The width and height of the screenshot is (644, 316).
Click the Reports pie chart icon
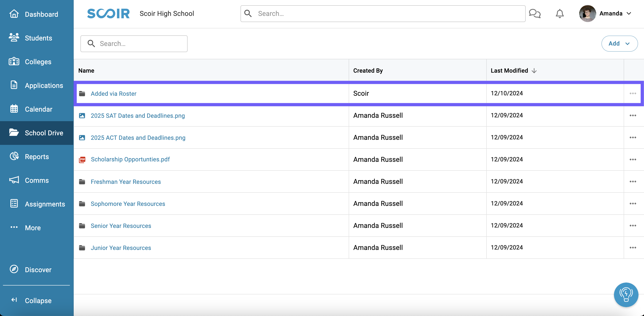14,156
